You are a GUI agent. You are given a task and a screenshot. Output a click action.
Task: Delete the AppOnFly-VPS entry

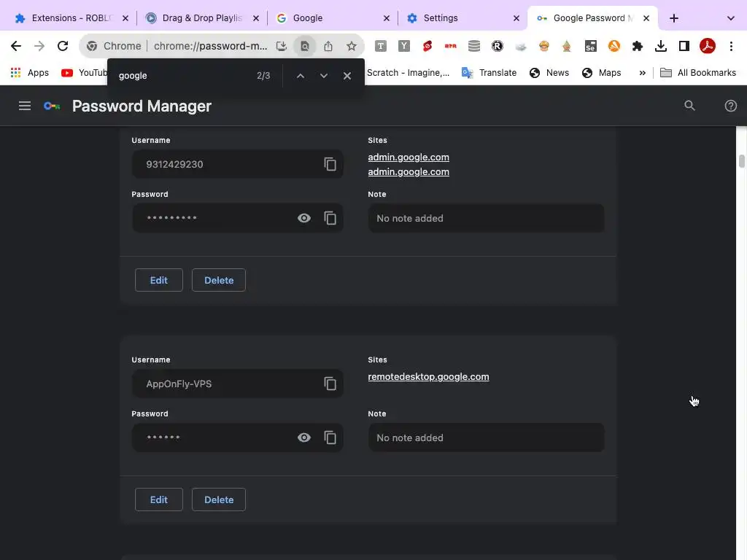(219, 499)
